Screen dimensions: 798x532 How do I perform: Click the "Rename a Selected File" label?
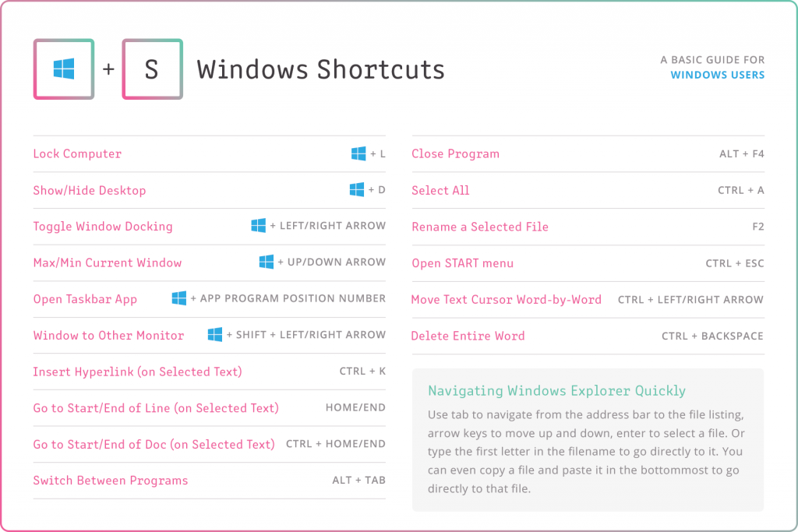[480, 227]
